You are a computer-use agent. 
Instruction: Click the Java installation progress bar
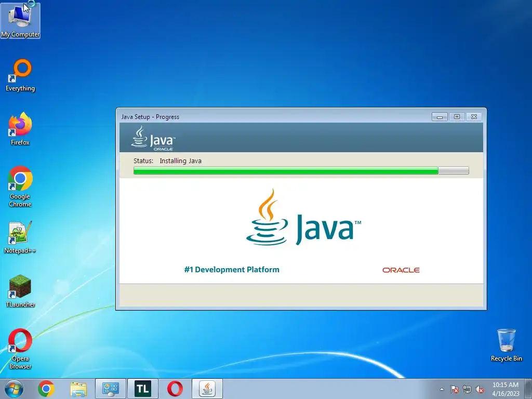pyautogui.click(x=301, y=170)
